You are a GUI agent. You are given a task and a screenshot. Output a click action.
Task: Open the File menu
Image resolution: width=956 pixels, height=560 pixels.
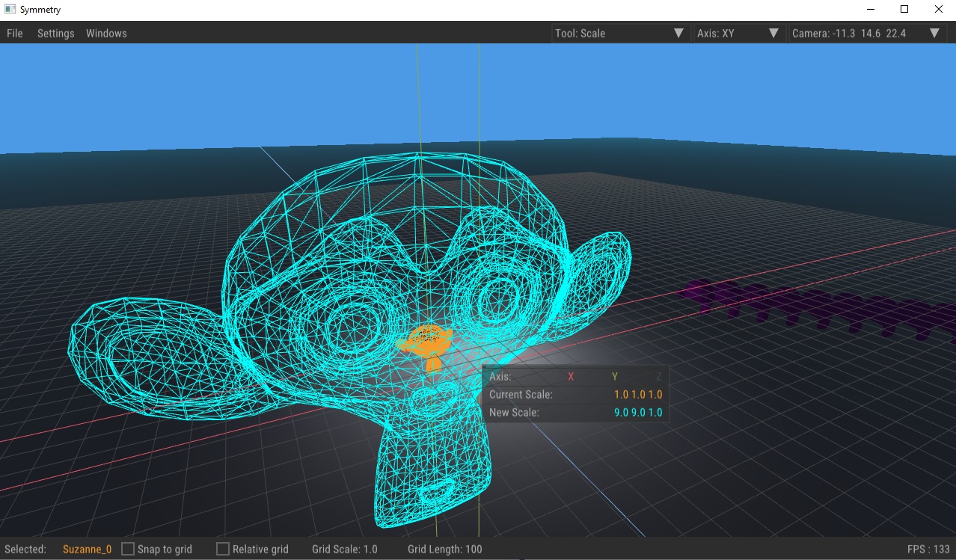tap(14, 33)
